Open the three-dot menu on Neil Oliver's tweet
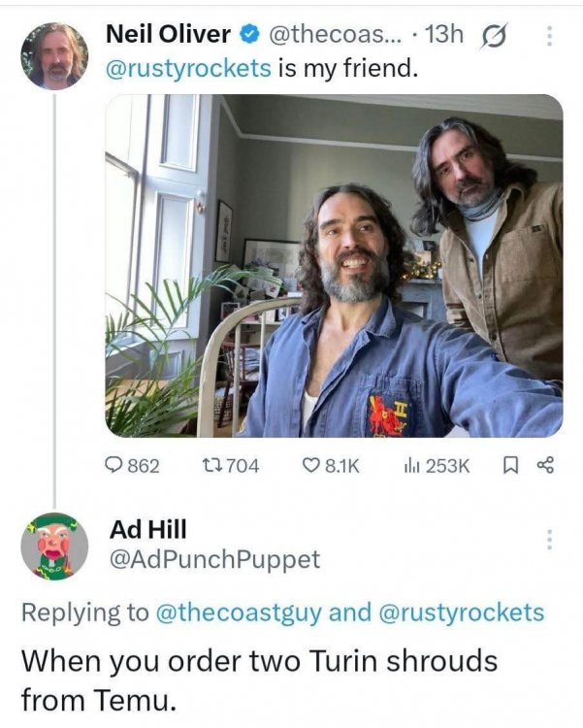 pos(550,36)
